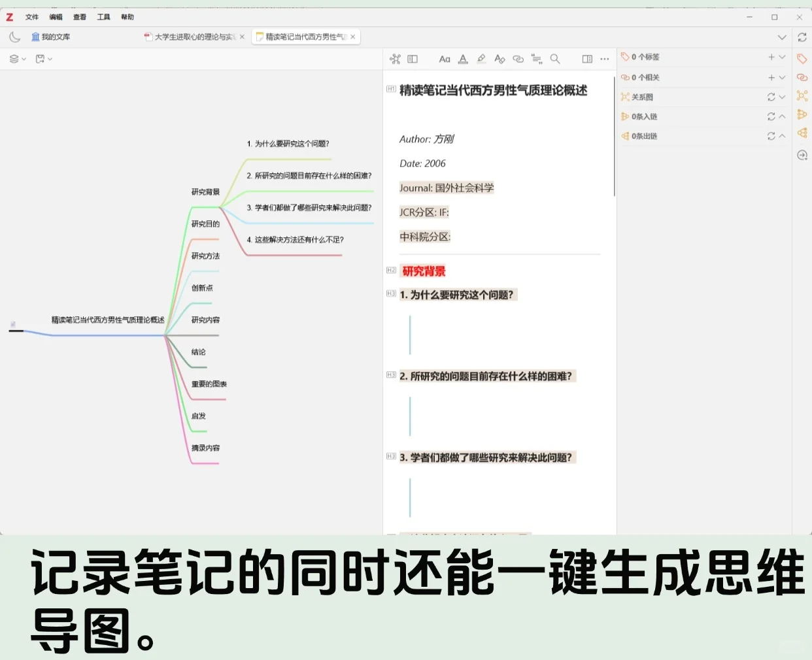
Task: Refresh the 关系图 panel
Action: pyautogui.click(x=771, y=97)
